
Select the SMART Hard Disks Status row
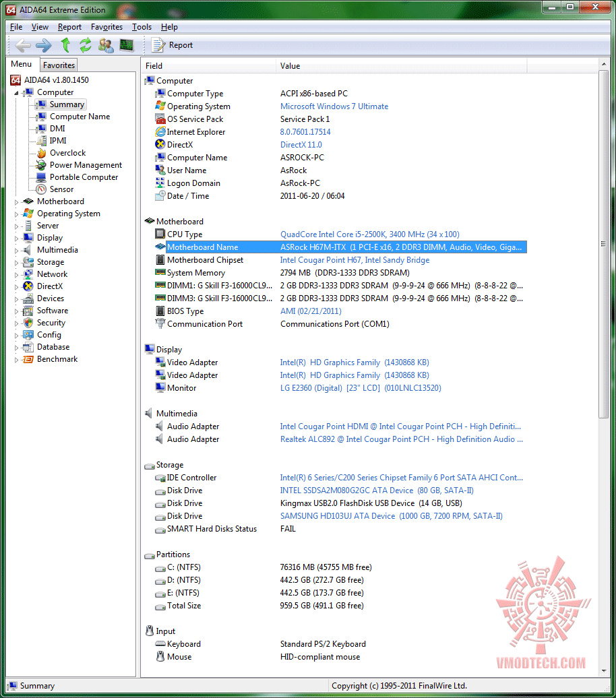point(340,529)
